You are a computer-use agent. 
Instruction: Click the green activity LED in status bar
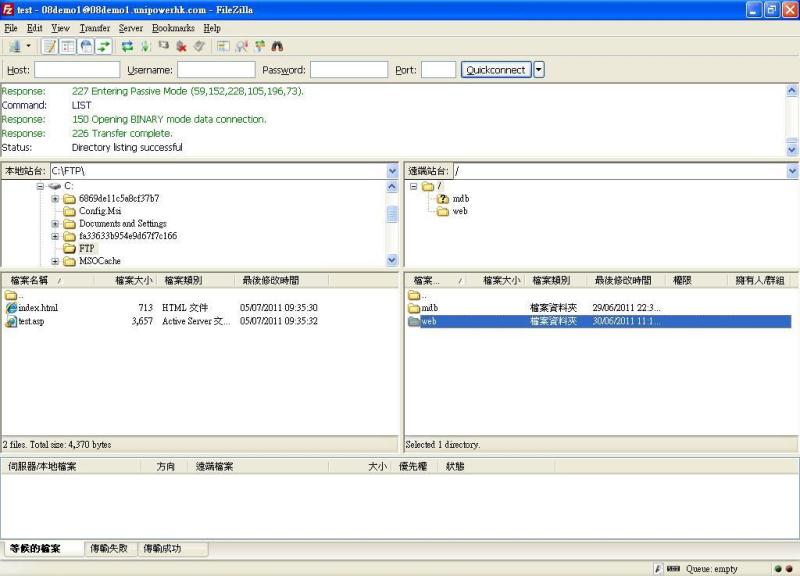coord(778,568)
